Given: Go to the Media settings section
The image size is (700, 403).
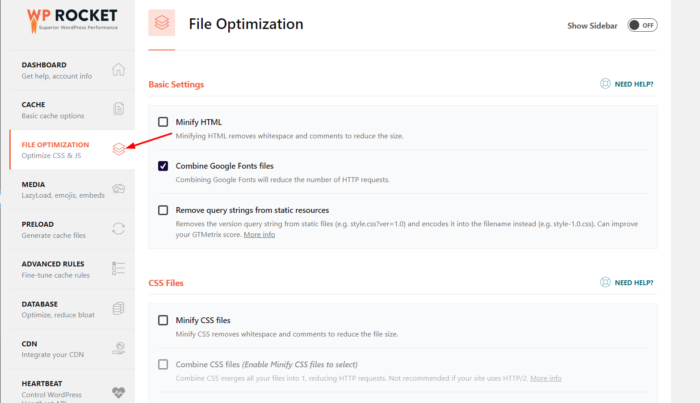Looking at the screenshot, I should (72, 189).
